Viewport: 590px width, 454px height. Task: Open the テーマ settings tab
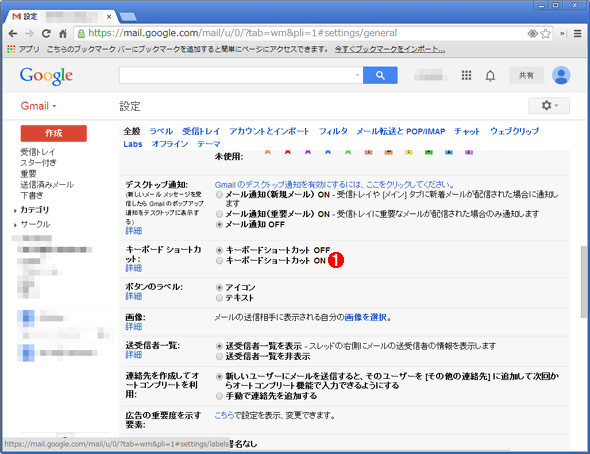(209, 144)
